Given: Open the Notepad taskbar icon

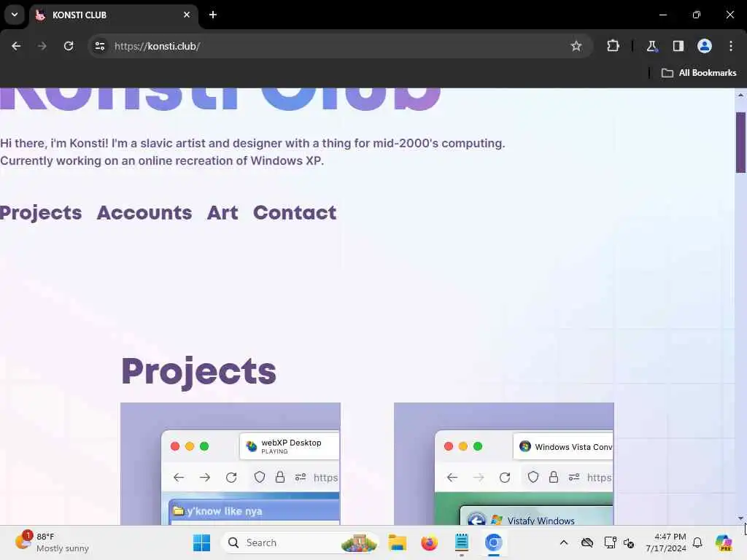Looking at the screenshot, I should pyautogui.click(x=462, y=542).
